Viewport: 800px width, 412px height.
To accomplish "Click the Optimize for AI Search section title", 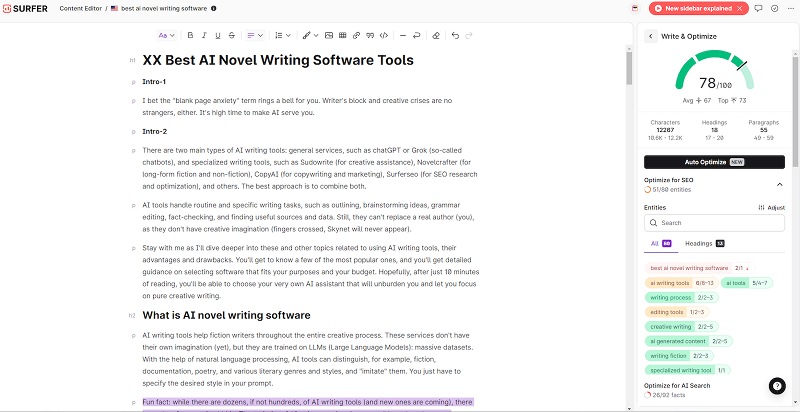I will 677,385.
